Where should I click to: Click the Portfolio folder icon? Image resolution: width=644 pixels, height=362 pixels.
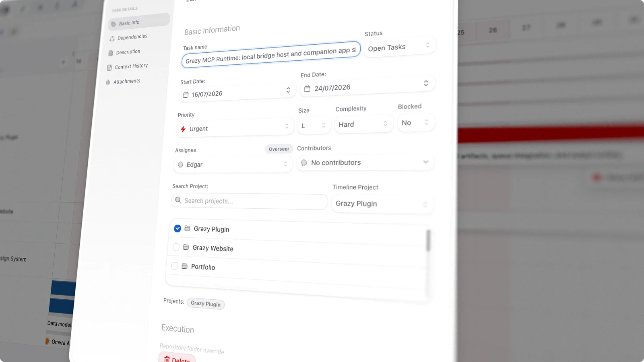point(184,266)
